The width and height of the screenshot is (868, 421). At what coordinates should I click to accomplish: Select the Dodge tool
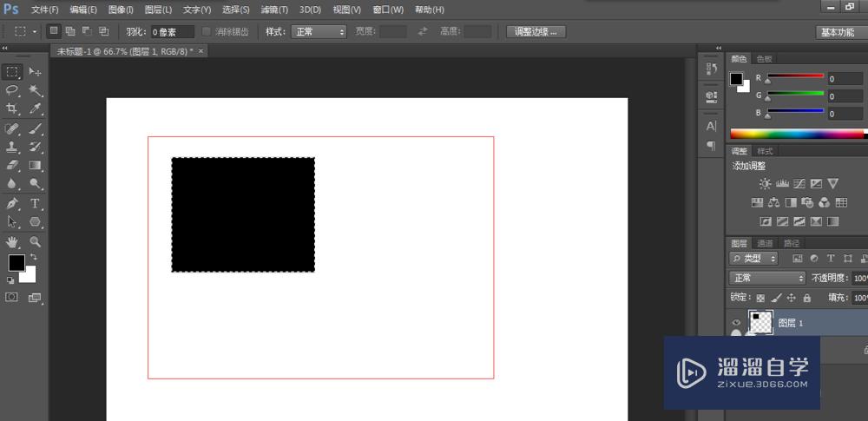[x=36, y=183]
